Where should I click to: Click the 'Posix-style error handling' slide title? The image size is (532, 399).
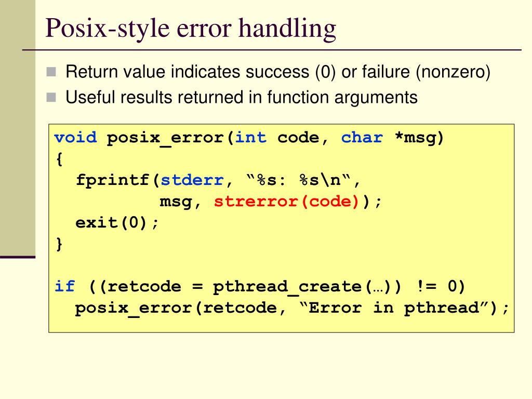point(191,29)
